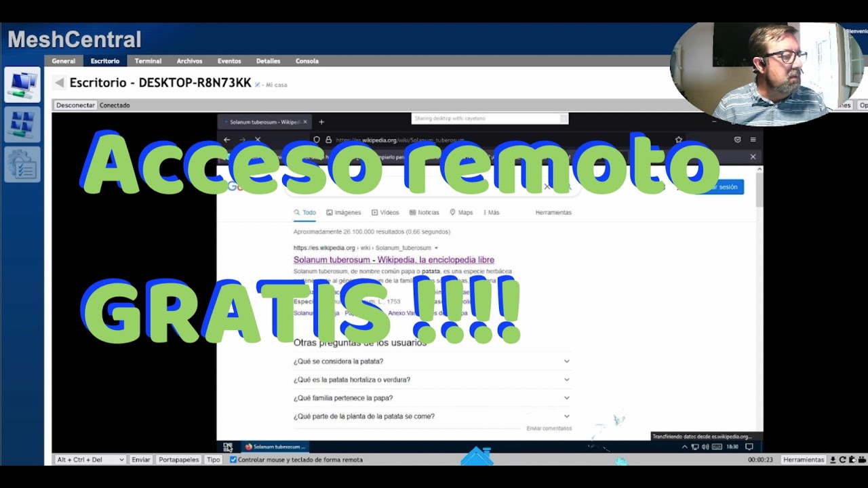Image resolution: width=868 pixels, height=488 pixels.
Task: Select the Escritorio tab
Action: click(x=105, y=61)
